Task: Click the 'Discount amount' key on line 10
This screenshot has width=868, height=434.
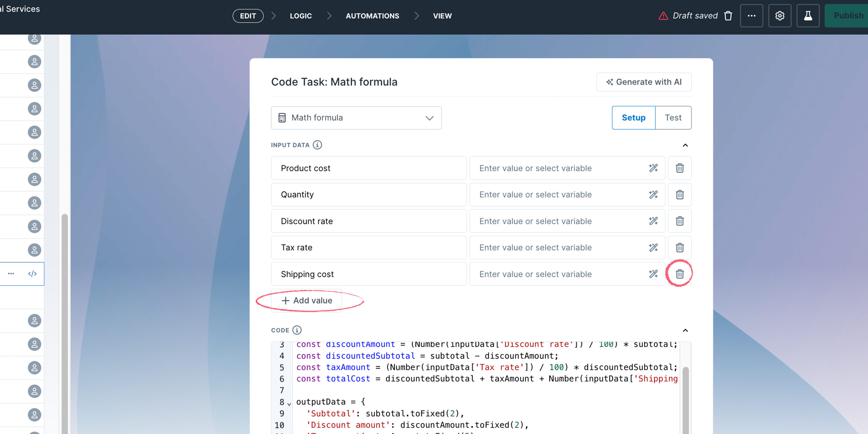Action: [348, 425]
